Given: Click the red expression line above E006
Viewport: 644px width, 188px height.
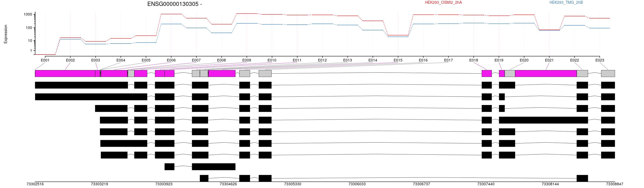Looking at the screenshot, I should 171,14.
